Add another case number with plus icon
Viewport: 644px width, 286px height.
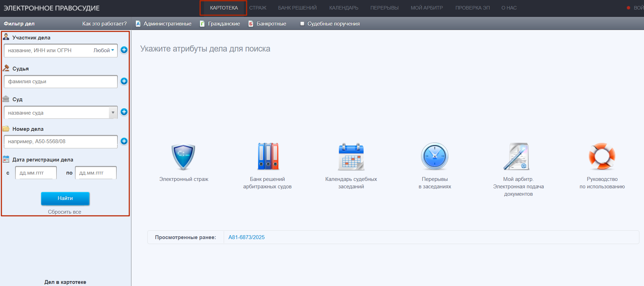[124, 141]
